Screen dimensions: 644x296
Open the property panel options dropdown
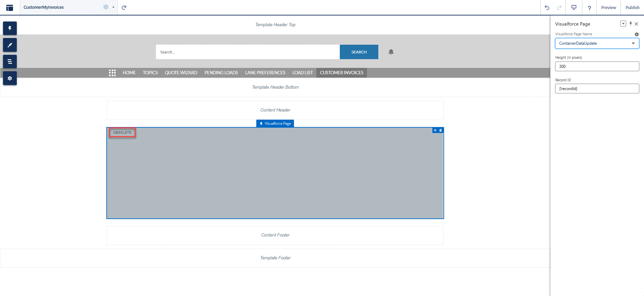[x=623, y=24]
